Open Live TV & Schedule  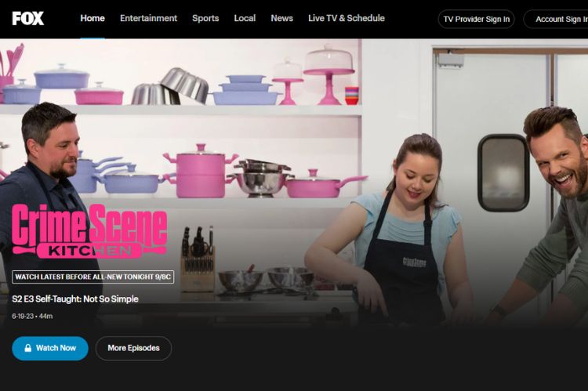coord(347,18)
